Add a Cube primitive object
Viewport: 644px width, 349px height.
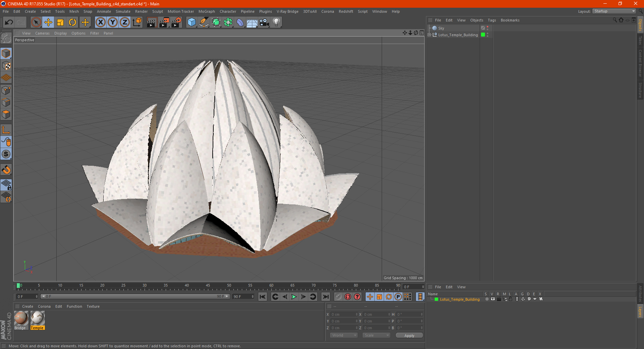[x=192, y=22]
